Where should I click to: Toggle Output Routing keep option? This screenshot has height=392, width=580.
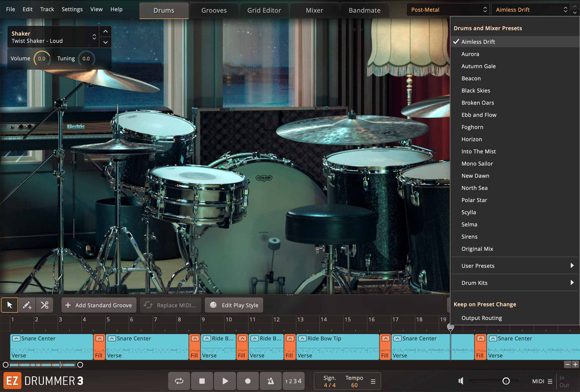click(x=515, y=318)
